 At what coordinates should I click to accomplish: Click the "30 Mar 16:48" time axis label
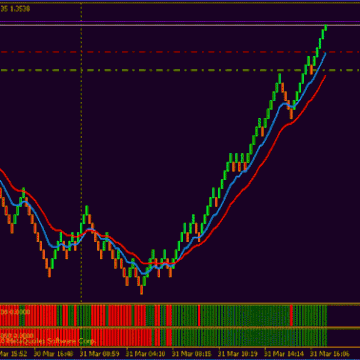54,353
